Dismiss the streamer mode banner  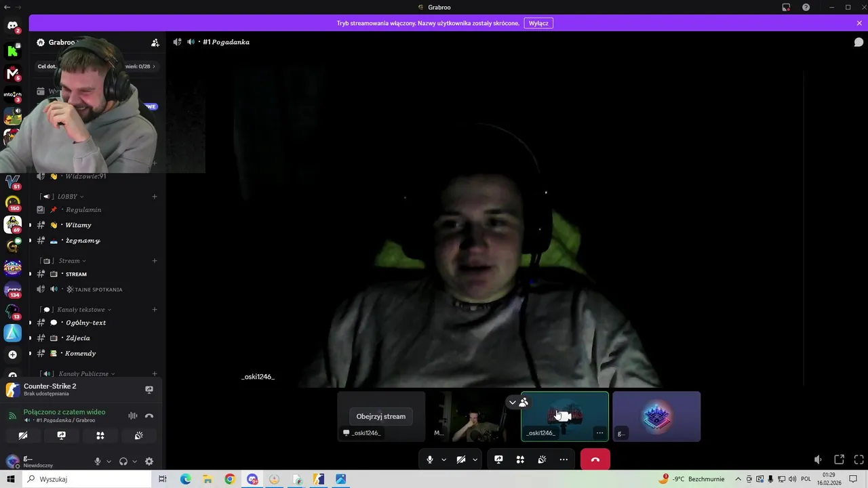pyautogui.click(x=859, y=23)
